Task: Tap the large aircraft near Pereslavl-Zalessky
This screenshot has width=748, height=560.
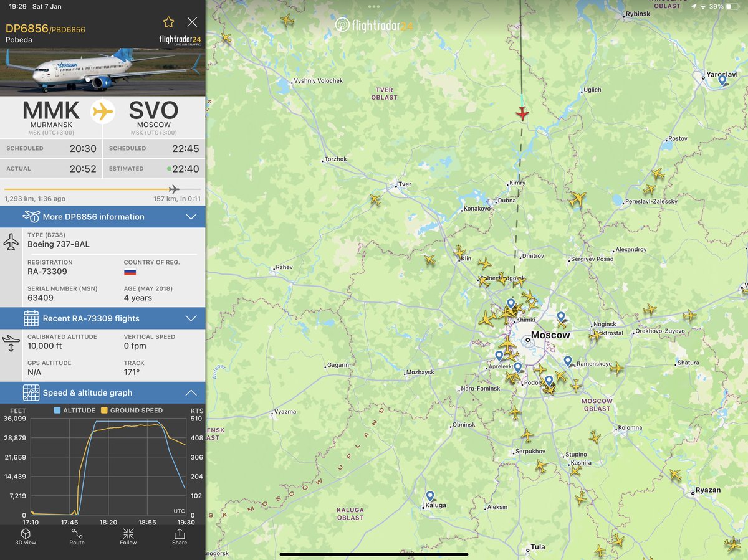Action: [577, 199]
